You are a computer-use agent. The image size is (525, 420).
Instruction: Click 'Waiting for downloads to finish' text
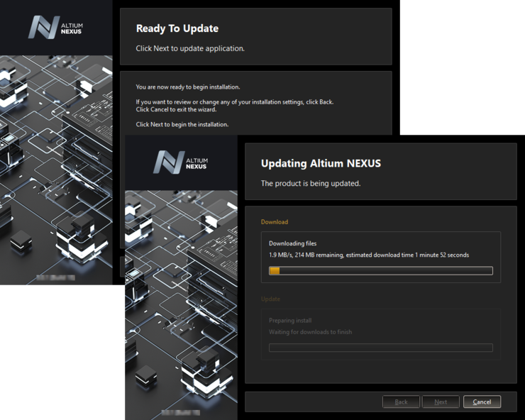click(x=310, y=332)
